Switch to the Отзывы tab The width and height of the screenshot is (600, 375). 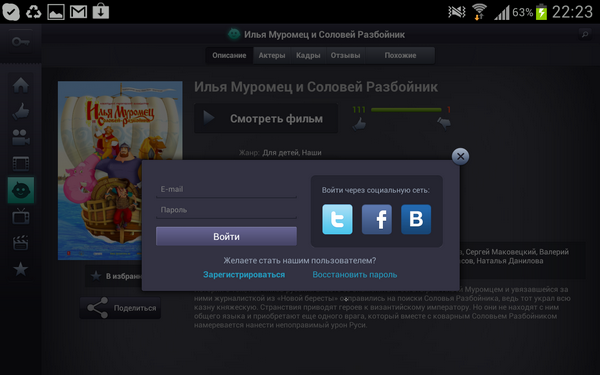[346, 55]
